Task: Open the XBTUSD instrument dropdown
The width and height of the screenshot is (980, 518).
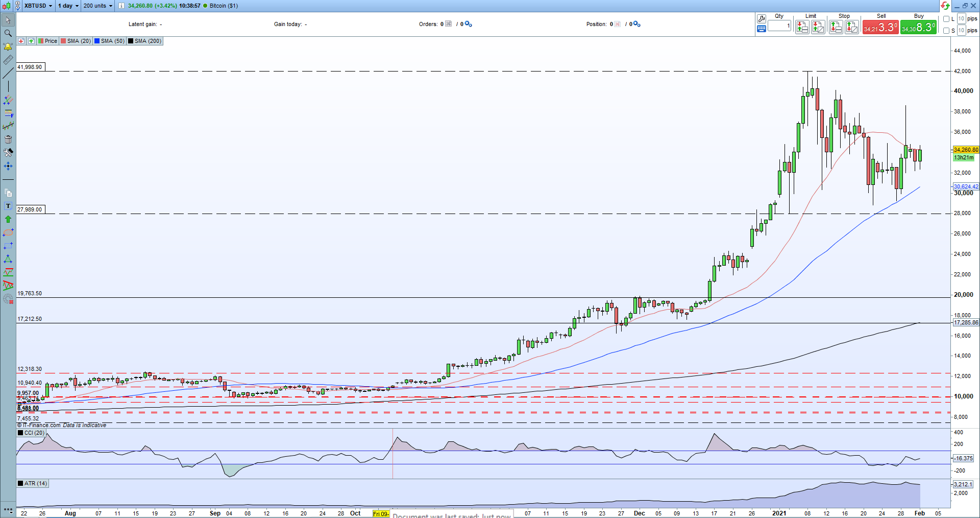Action: (38, 6)
